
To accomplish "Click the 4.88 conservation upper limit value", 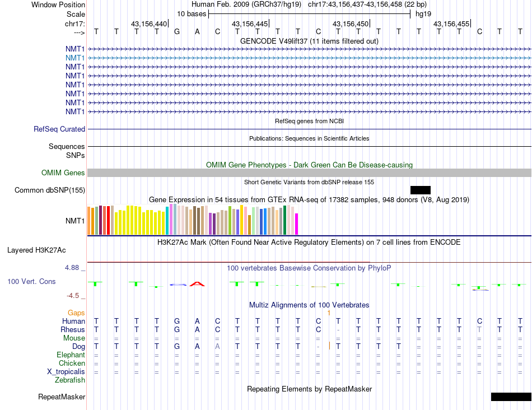I will pos(72,267).
